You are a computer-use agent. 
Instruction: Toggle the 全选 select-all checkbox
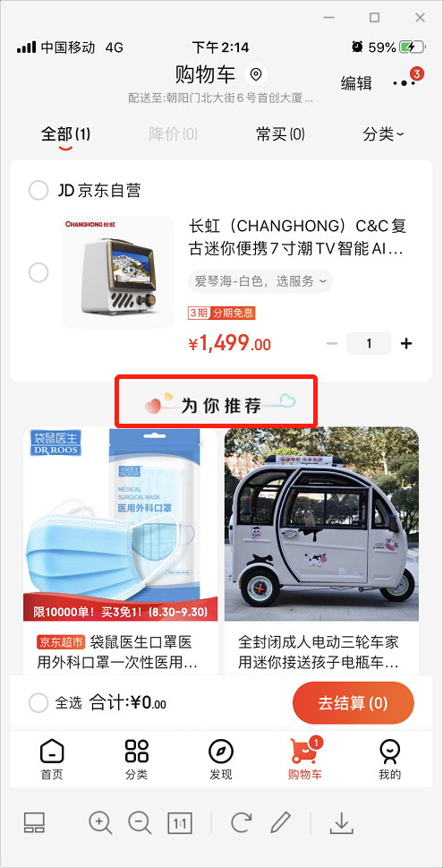[38, 703]
